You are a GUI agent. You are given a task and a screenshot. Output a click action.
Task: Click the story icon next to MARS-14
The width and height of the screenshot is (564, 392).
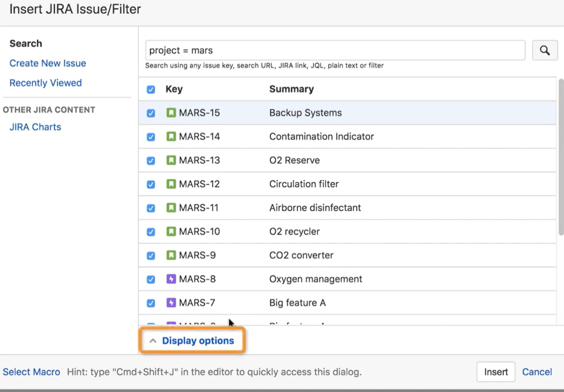[171, 137]
